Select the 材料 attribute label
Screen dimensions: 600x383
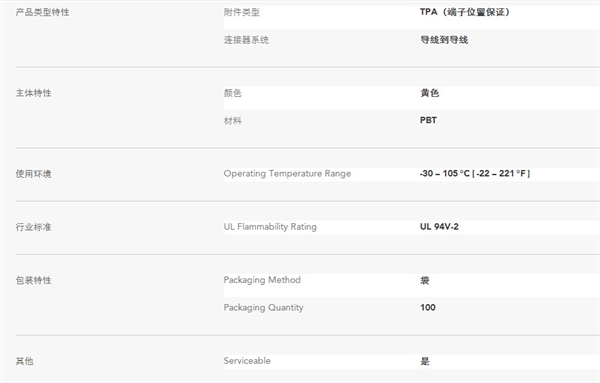pos(233,121)
